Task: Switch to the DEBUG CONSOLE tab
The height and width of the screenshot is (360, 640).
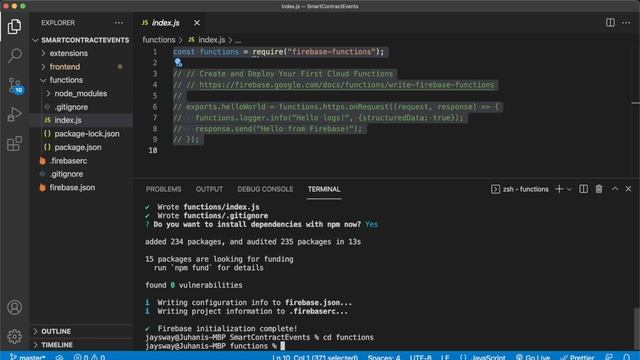Action: click(x=265, y=189)
